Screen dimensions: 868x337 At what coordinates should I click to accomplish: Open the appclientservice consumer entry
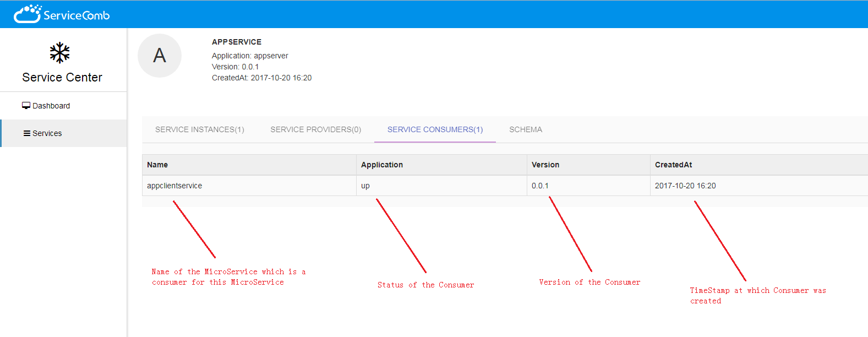tap(174, 186)
